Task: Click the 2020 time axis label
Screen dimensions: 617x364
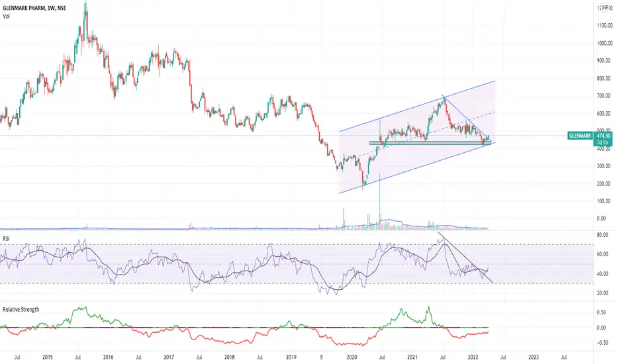Action: pos(352,357)
